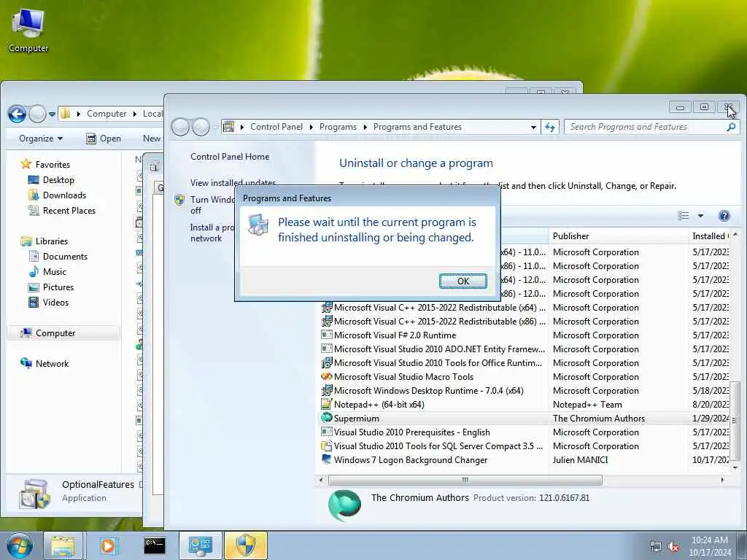Select Visual Studio 2010 Prerequisites - English

pyautogui.click(x=525, y=432)
